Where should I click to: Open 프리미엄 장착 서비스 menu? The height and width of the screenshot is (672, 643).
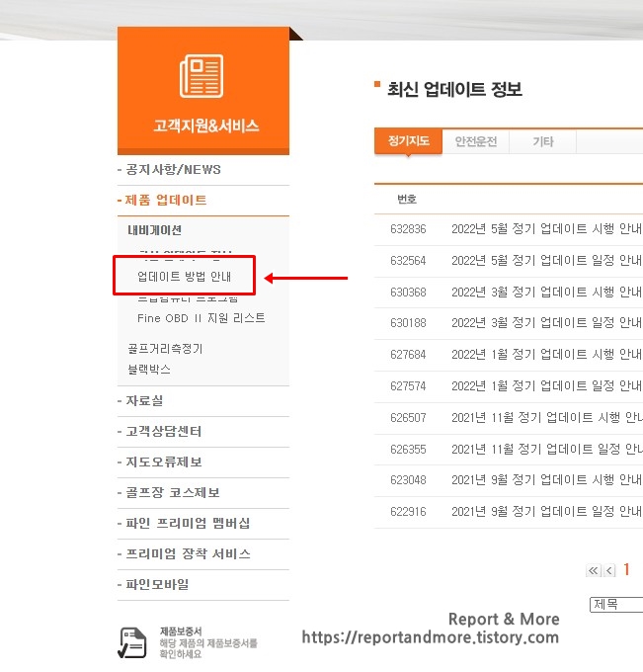click(188, 553)
